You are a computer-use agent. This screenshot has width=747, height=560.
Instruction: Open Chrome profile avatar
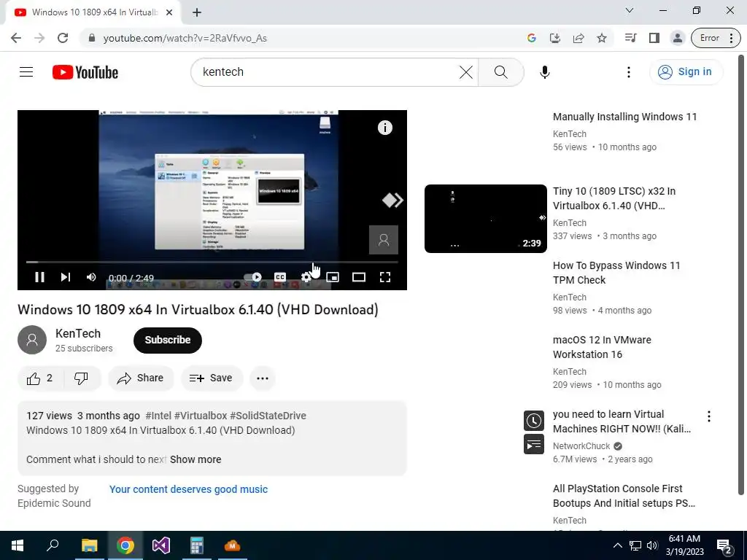coord(678,38)
